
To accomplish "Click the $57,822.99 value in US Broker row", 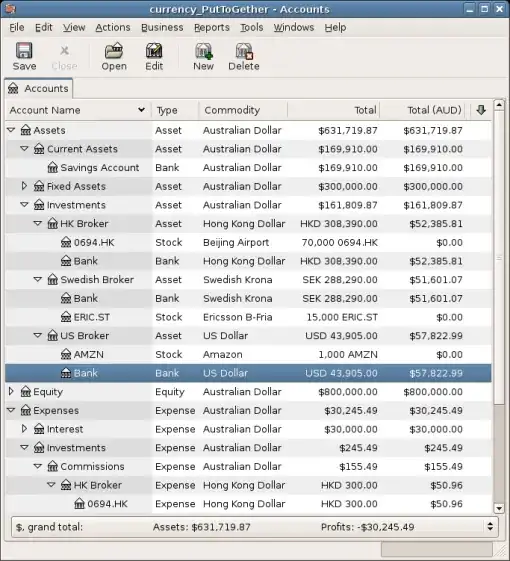I will click(x=436, y=336).
